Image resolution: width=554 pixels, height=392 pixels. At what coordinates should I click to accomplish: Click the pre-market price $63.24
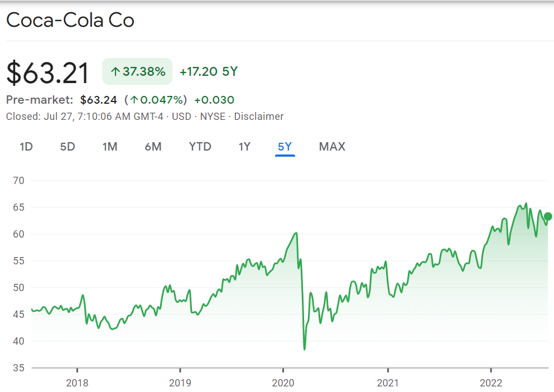click(x=99, y=100)
